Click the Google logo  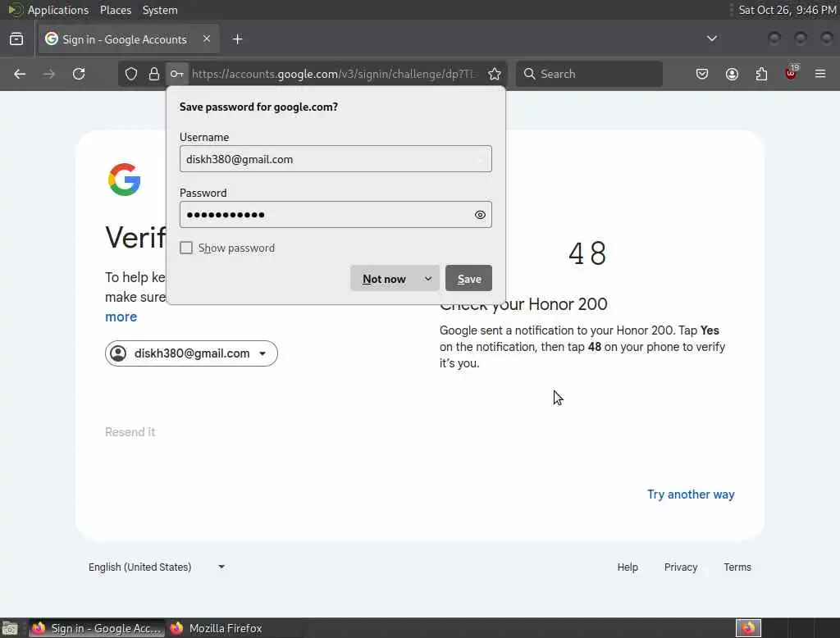click(x=125, y=180)
